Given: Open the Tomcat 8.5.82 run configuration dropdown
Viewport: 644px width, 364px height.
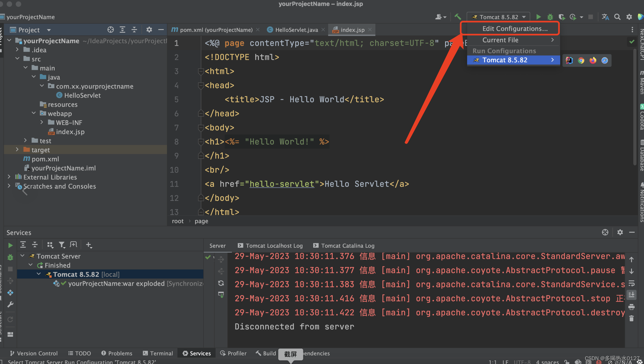Looking at the screenshot, I should point(498,17).
